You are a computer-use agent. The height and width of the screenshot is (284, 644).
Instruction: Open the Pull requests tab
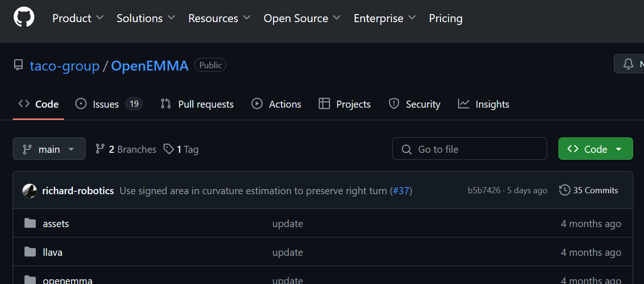pos(197,104)
